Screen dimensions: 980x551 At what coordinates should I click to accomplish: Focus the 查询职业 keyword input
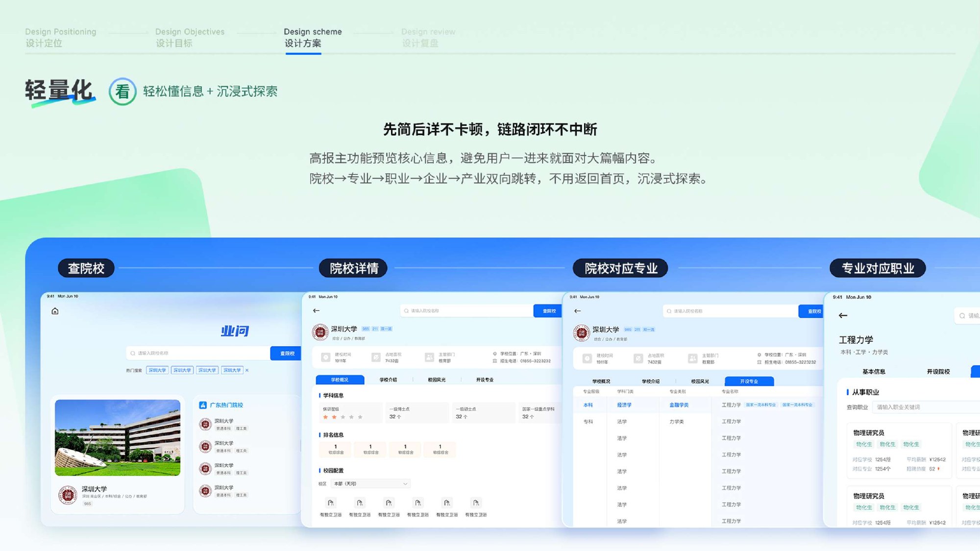926,407
